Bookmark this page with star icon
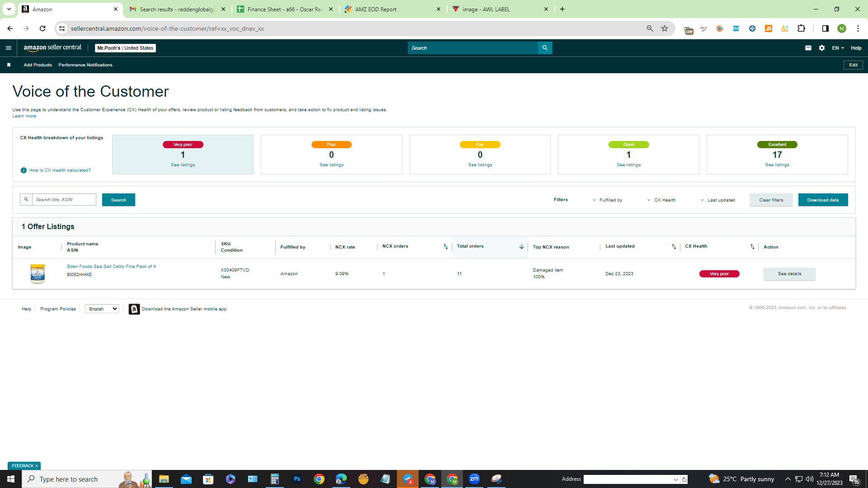 (x=665, y=28)
